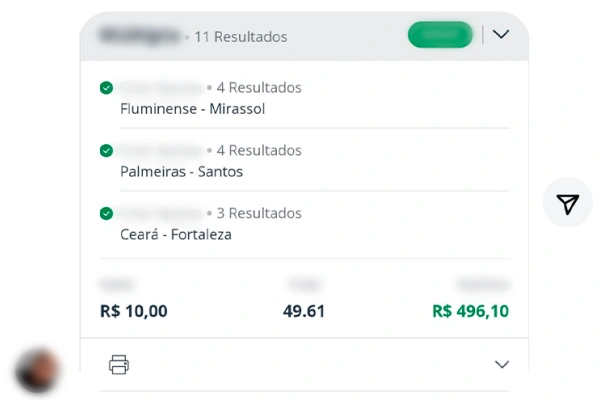This screenshot has width=600, height=400.
Task: Open the blurred profile avatar
Action: (37, 371)
